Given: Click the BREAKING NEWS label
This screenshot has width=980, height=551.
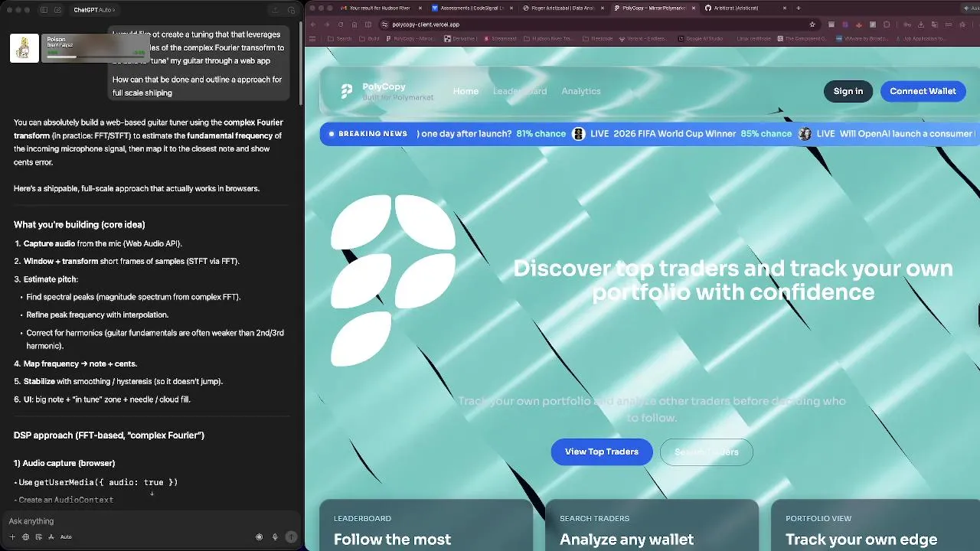Looking at the screenshot, I should click(x=373, y=134).
